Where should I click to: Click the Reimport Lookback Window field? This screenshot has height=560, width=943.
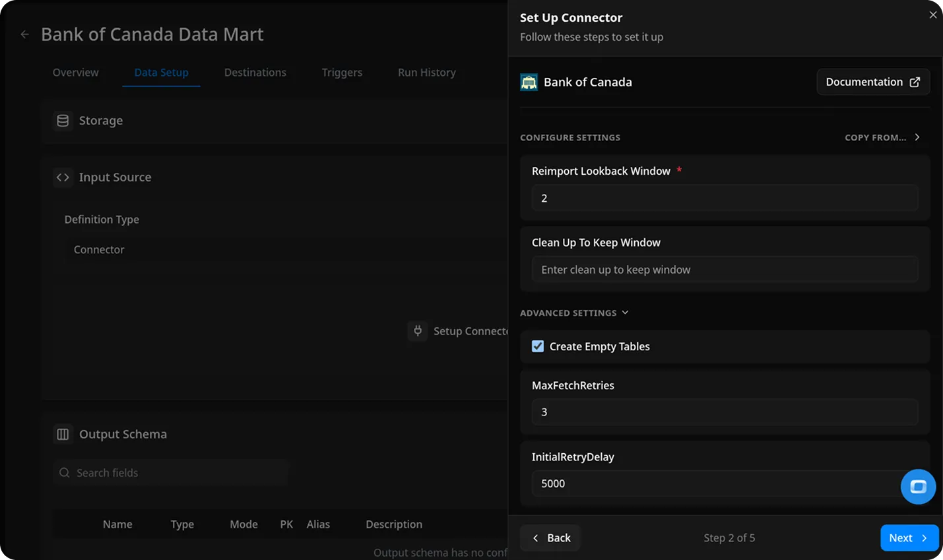click(725, 198)
